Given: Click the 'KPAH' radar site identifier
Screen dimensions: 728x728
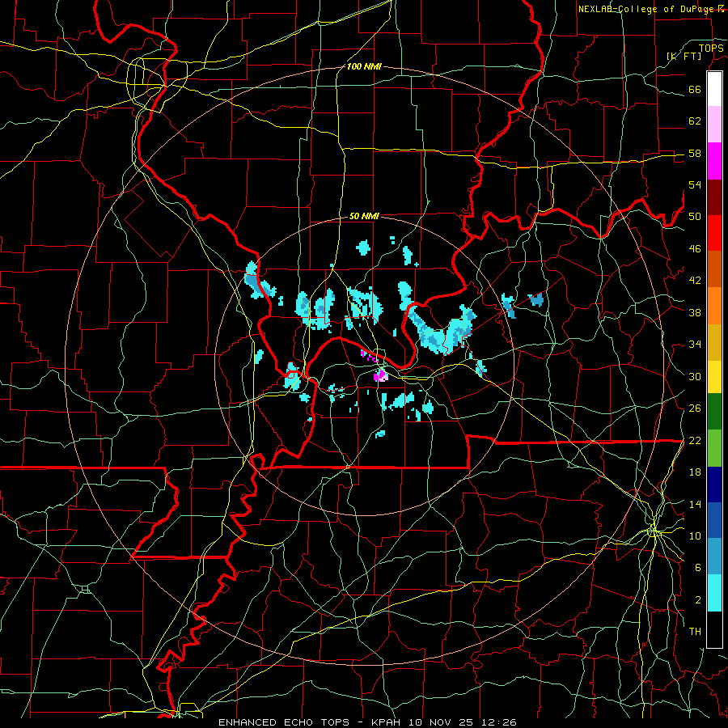Looking at the screenshot, I should pos(387,722).
